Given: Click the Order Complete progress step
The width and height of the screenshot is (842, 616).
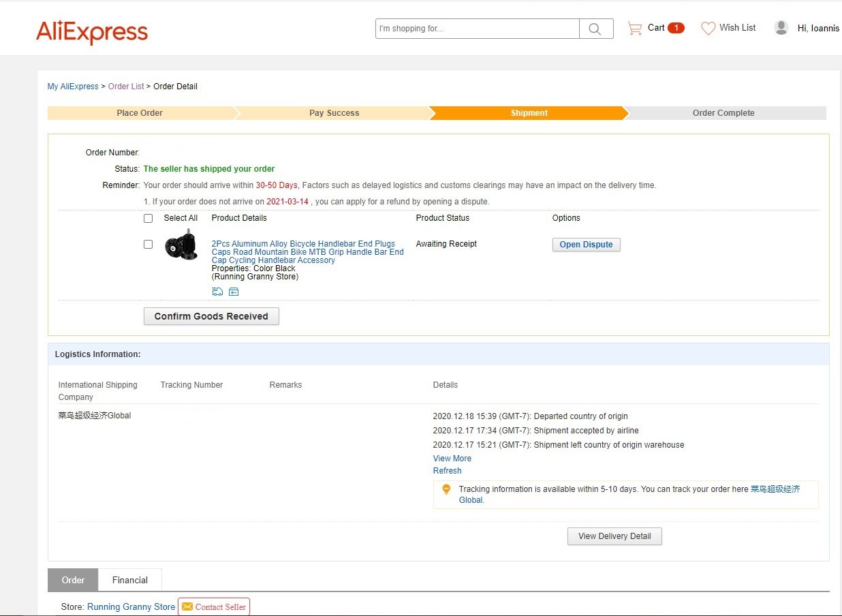Looking at the screenshot, I should pyautogui.click(x=723, y=113).
